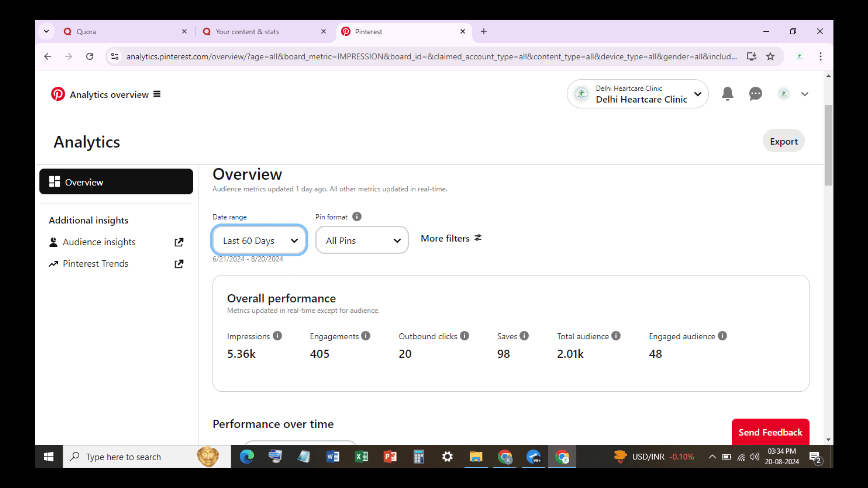Open the messages speech bubble
868x488 pixels.
click(x=755, y=94)
